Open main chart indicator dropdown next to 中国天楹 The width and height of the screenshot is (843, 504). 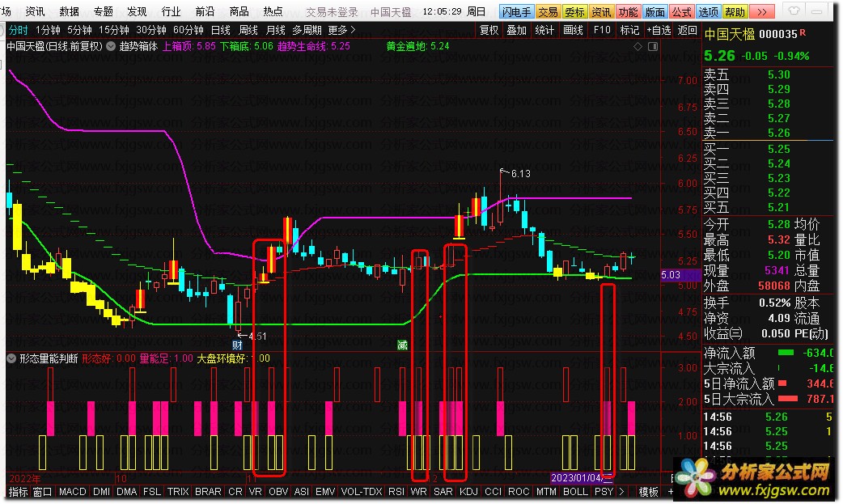(x=111, y=46)
